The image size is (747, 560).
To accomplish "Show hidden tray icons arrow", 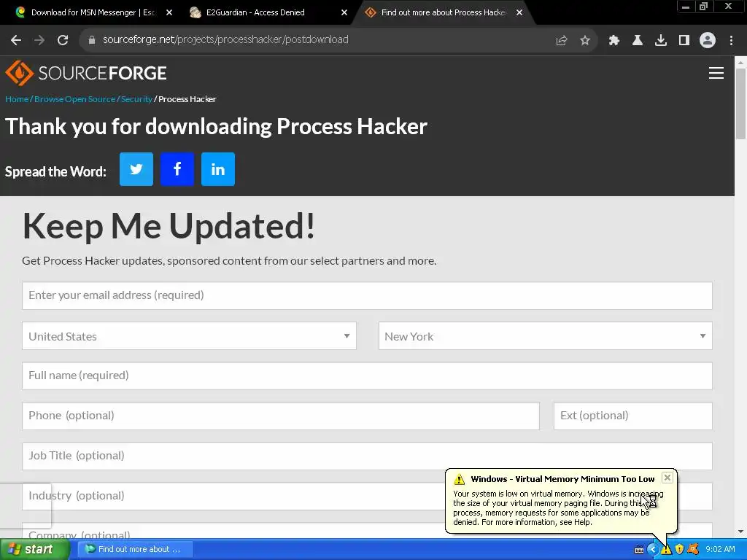I will (x=652, y=549).
